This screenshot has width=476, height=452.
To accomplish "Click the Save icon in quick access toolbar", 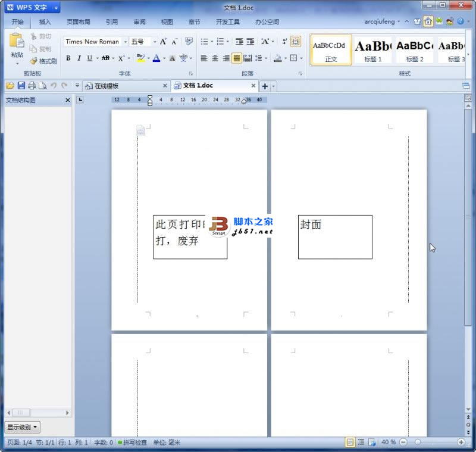I will pyautogui.click(x=22, y=85).
